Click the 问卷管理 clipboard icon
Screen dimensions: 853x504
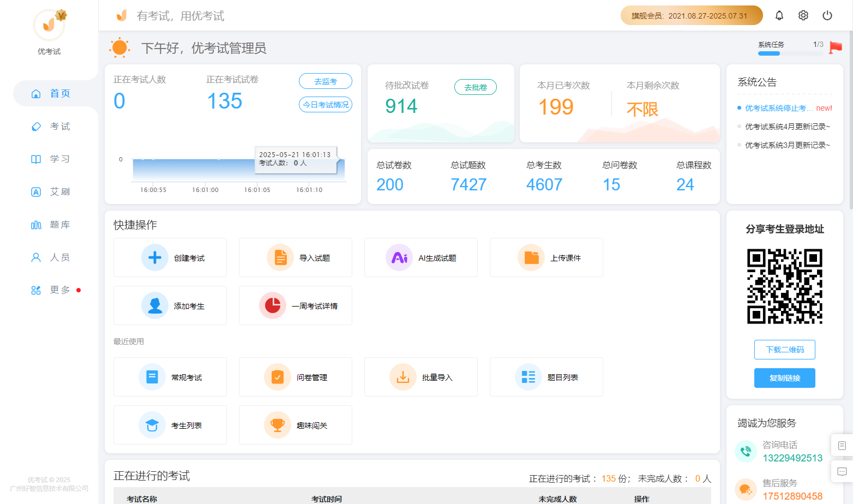click(x=278, y=377)
